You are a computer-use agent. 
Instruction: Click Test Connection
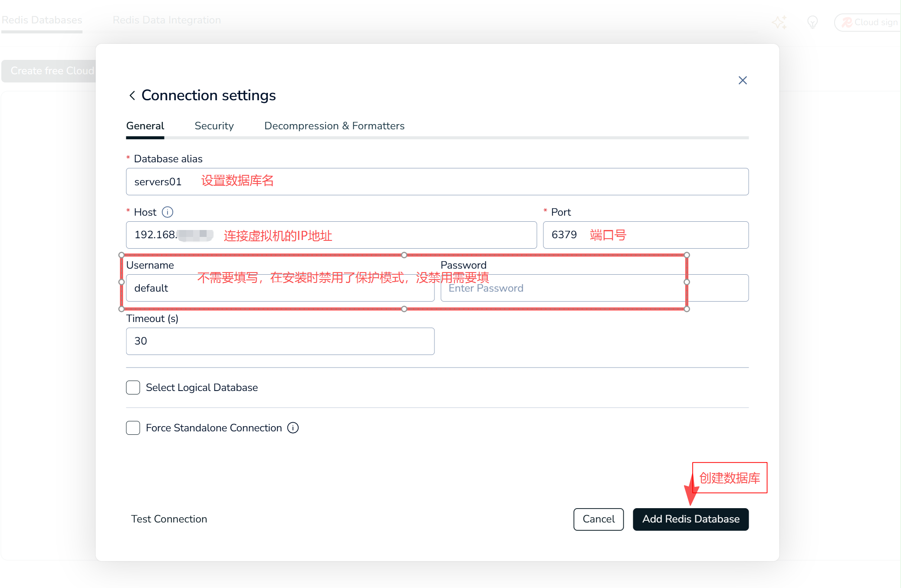pos(169,519)
